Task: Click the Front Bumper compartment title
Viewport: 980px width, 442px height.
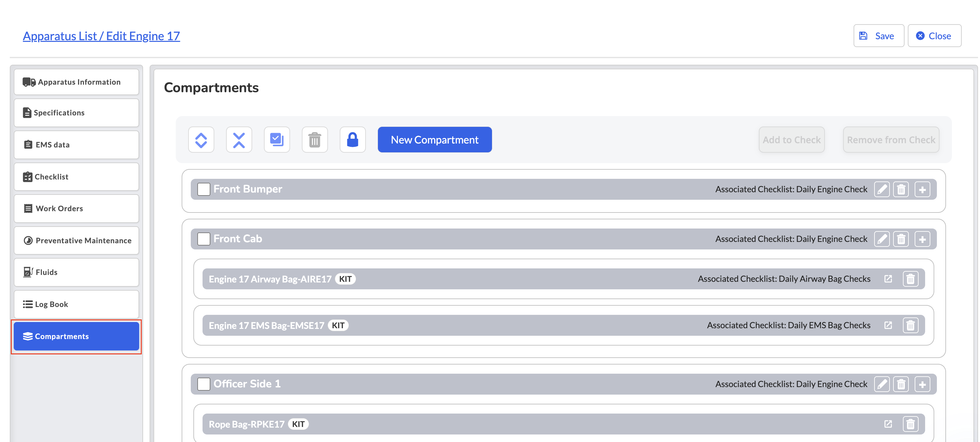Action: click(x=248, y=189)
